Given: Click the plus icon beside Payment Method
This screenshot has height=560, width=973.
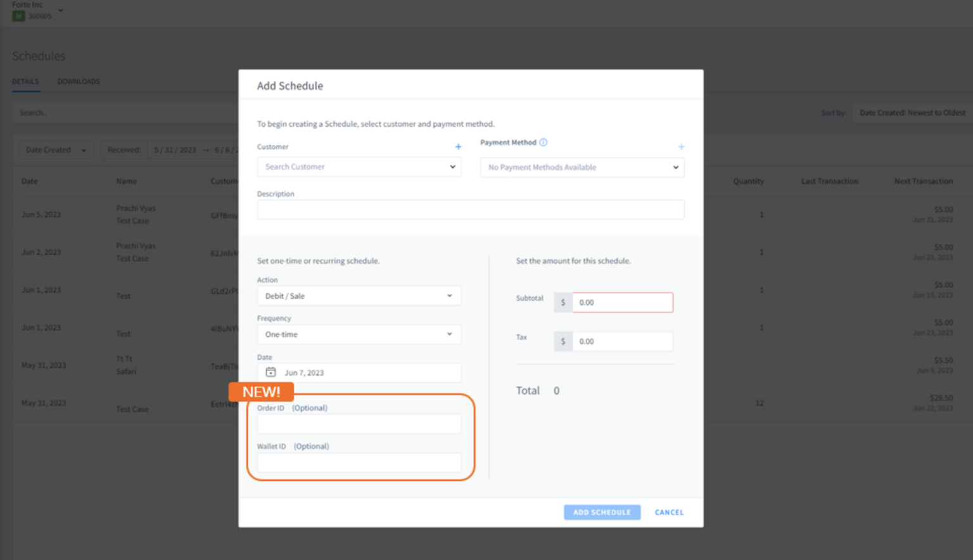Looking at the screenshot, I should [681, 146].
